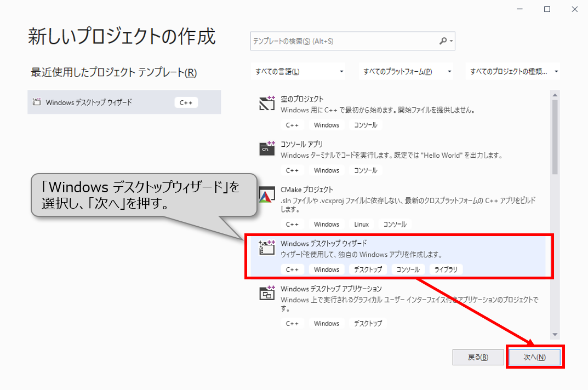
Task: Click コンソール tag under コンソール アプリ
Action: click(x=366, y=170)
